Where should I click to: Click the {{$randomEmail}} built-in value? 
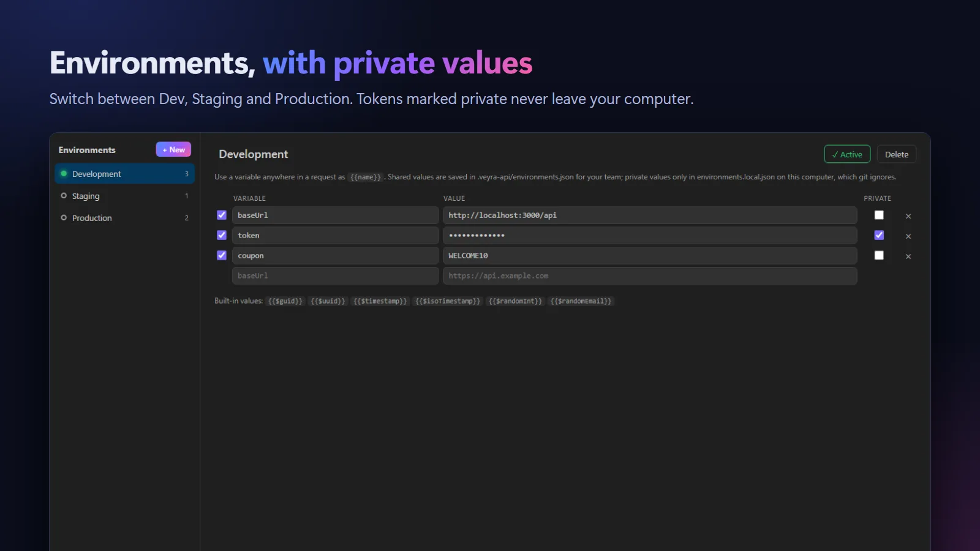[581, 301]
